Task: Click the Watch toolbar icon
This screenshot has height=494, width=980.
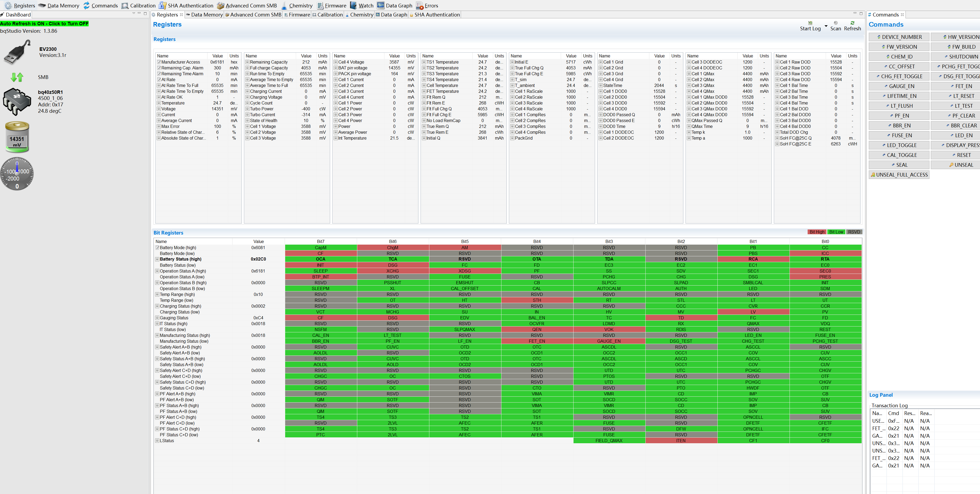Action: click(354, 5)
